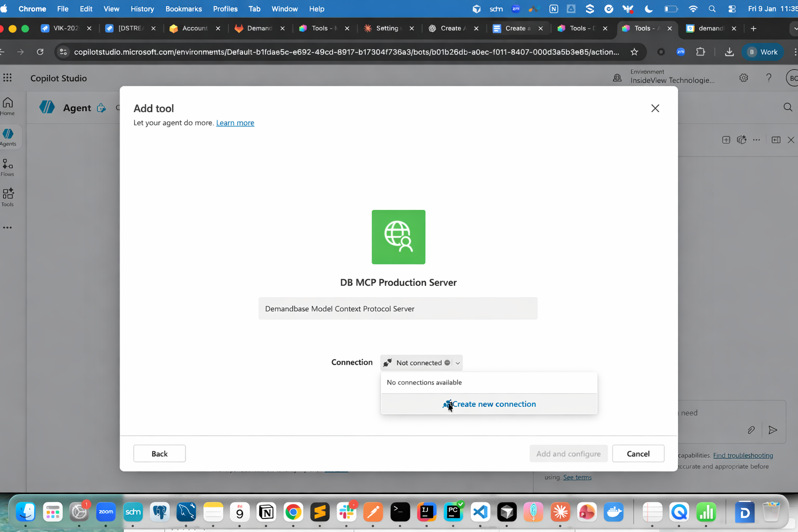Open Tools in the sidebar
The height and width of the screenshot is (532, 798).
[x=8, y=197]
